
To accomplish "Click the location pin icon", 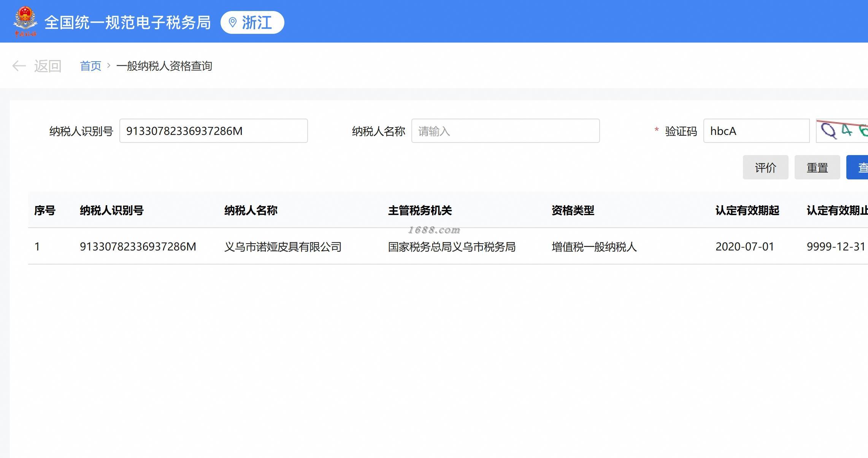I will [232, 22].
